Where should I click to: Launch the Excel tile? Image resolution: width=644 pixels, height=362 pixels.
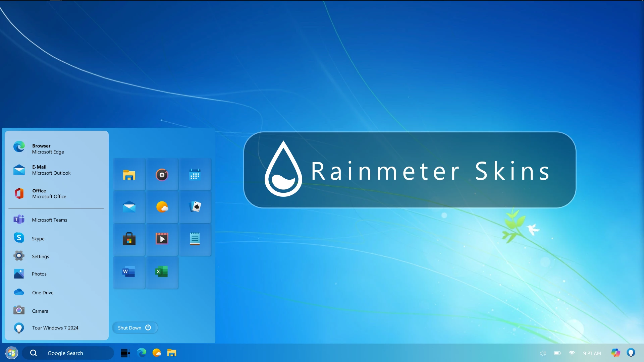coord(162,273)
